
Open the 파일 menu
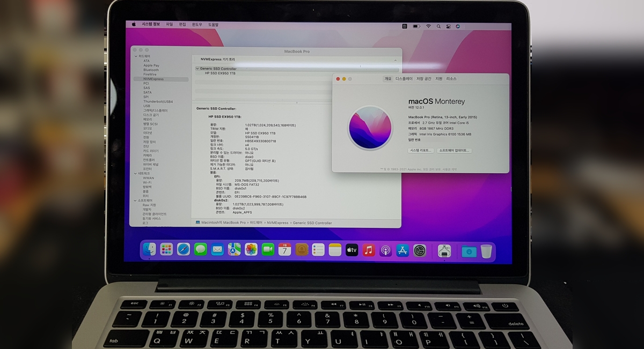[x=170, y=24]
